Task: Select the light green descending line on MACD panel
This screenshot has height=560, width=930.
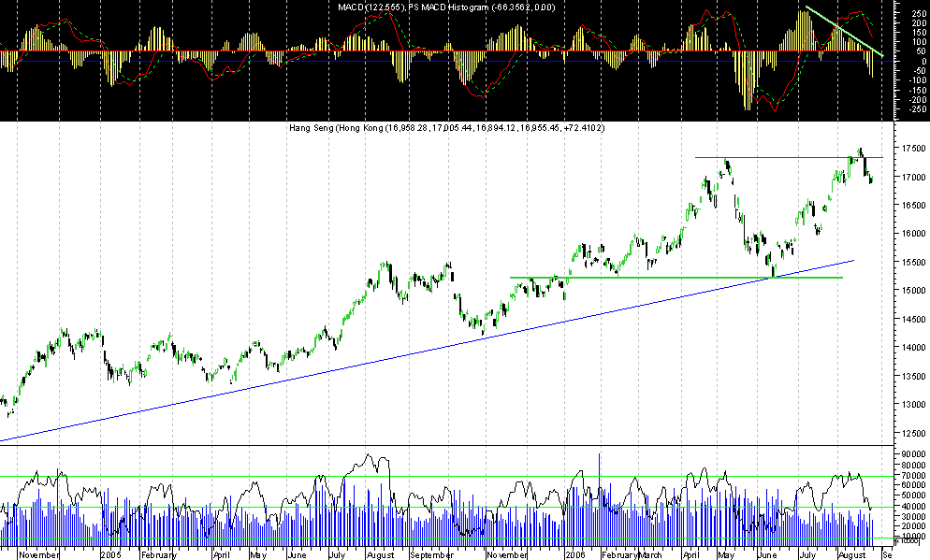Action: (845, 32)
